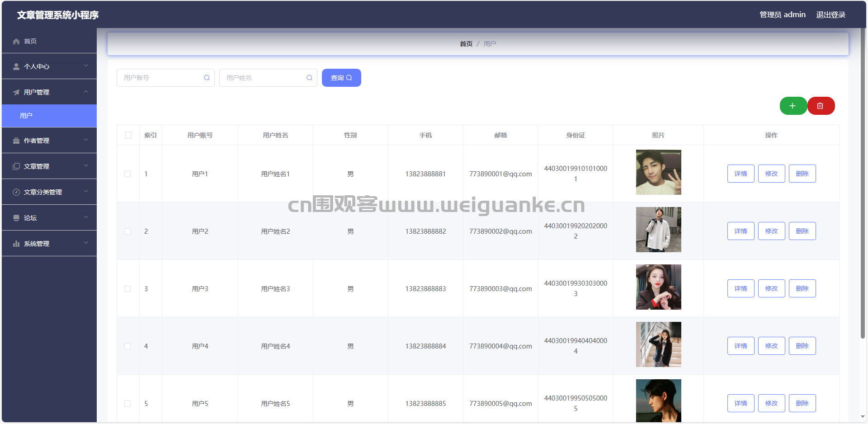Click the magnifier icon in 用户账号 field
The image size is (868, 424).
207,78
